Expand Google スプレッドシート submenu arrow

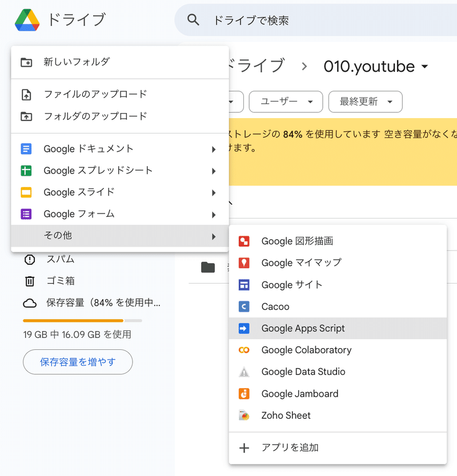[x=214, y=171]
